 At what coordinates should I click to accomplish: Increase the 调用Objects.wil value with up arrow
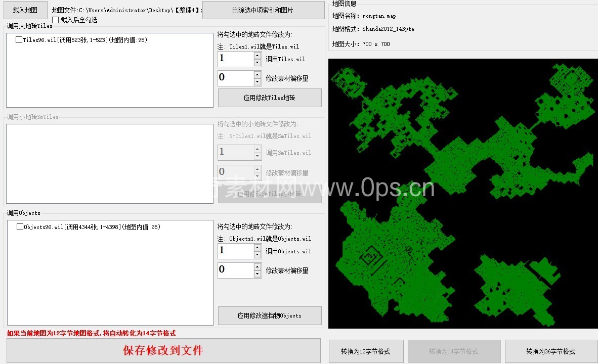pyautogui.click(x=258, y=248)
